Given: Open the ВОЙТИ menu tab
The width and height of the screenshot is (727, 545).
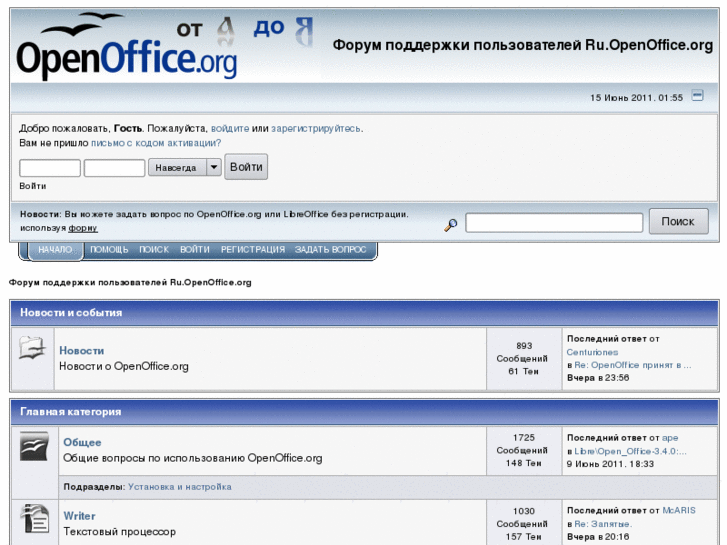Looking at the screenshot, I should (x=195, y=250).
